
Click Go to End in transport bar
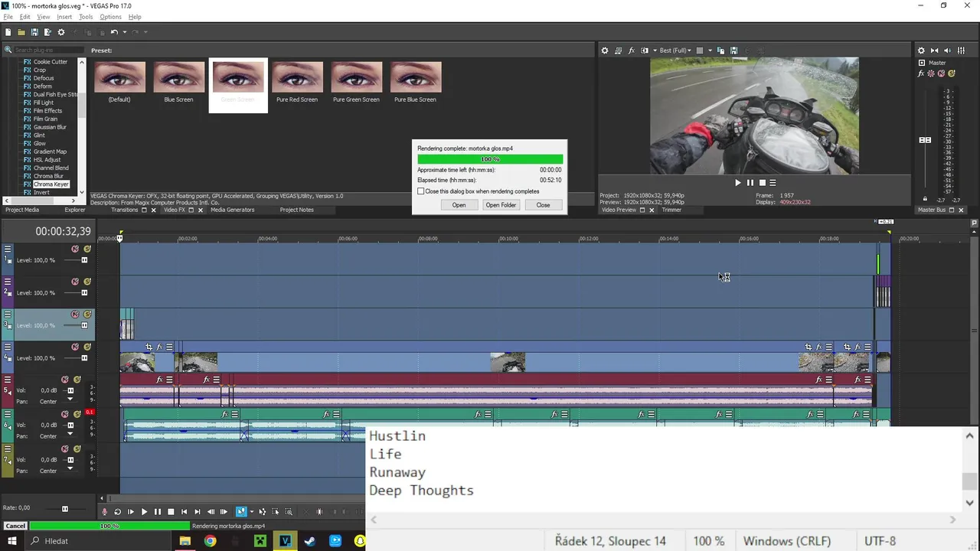[x=197, y=512]
